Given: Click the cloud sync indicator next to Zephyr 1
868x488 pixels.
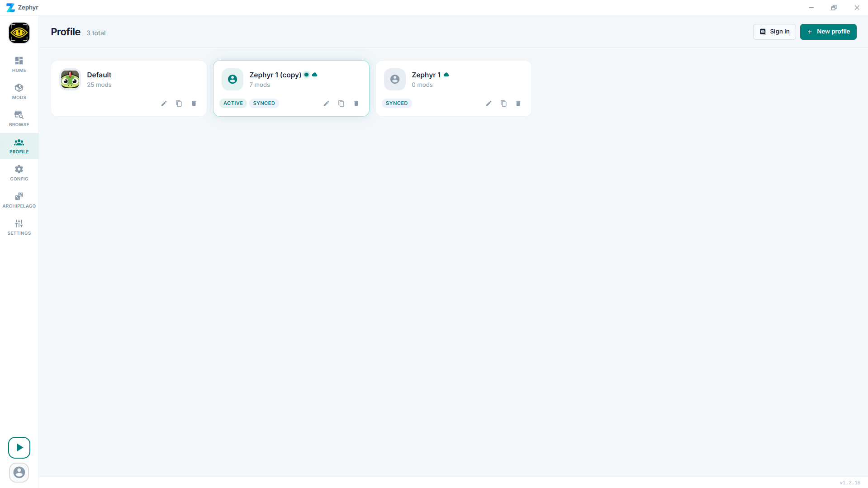Looking at the screenshot, I should [x=447, y=75].
